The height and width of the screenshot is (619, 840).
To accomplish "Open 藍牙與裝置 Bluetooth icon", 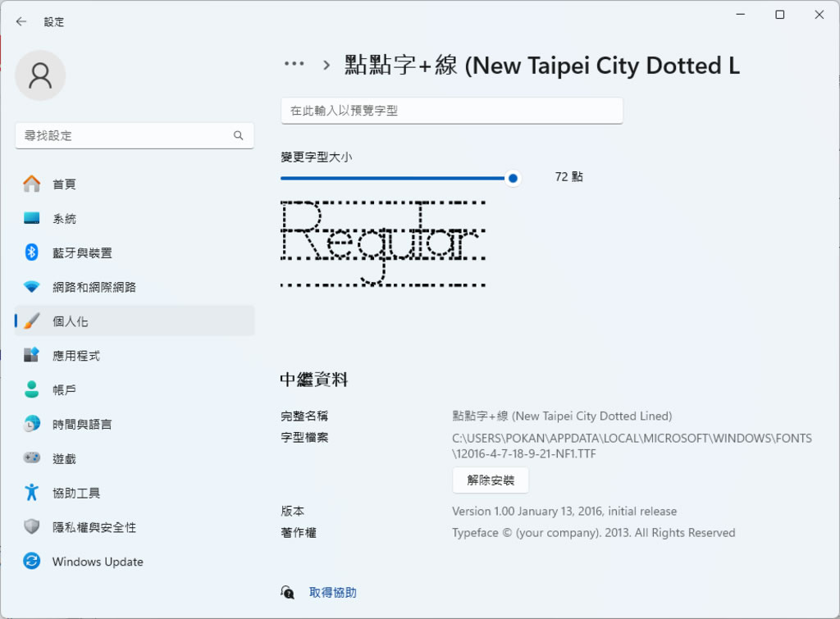I will click(x=32, y=253).
